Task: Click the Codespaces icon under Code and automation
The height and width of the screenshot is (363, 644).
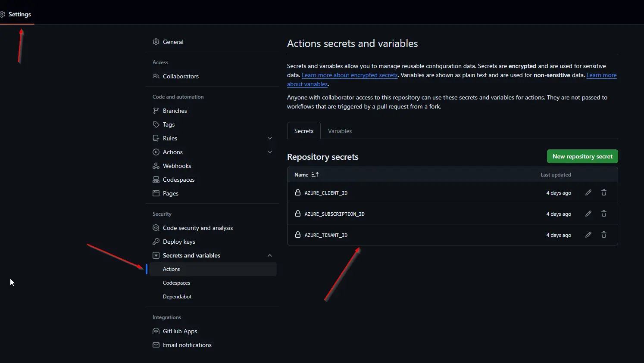Action: coord(156,180)
